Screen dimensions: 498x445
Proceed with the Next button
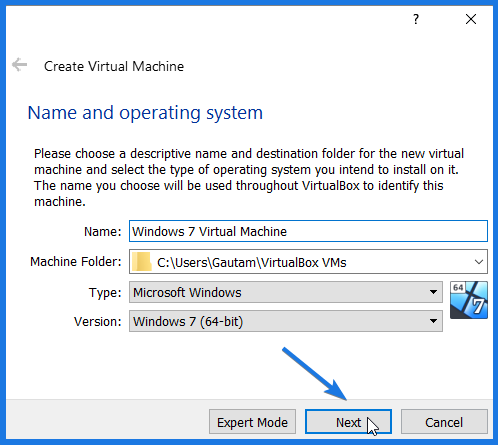pyautogui.click(x=348, y=422)
